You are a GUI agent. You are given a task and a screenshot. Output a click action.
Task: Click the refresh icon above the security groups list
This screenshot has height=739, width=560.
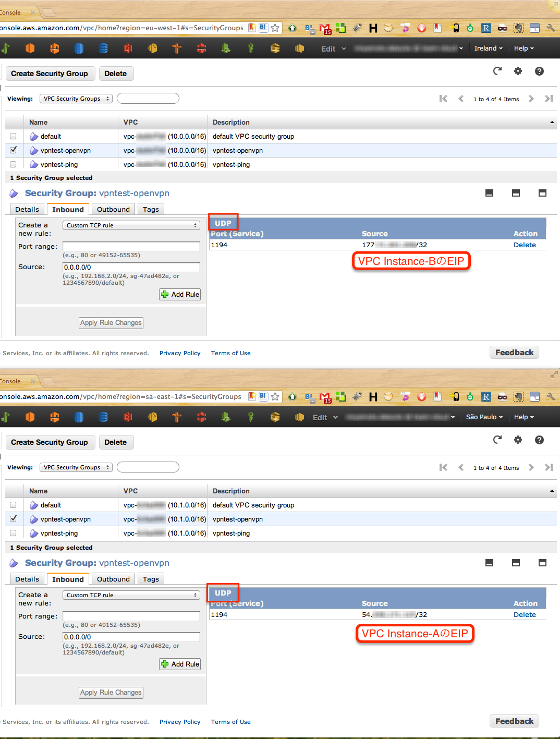497,71
